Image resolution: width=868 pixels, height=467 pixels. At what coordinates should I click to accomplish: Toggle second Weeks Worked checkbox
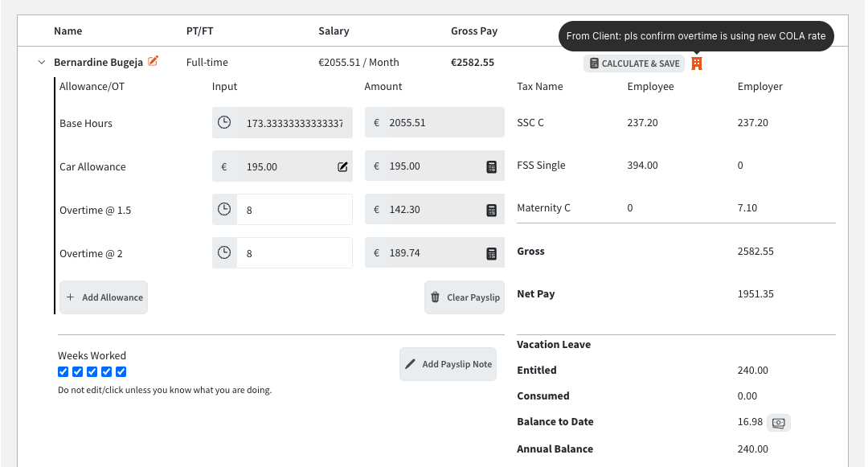(77, 372)
